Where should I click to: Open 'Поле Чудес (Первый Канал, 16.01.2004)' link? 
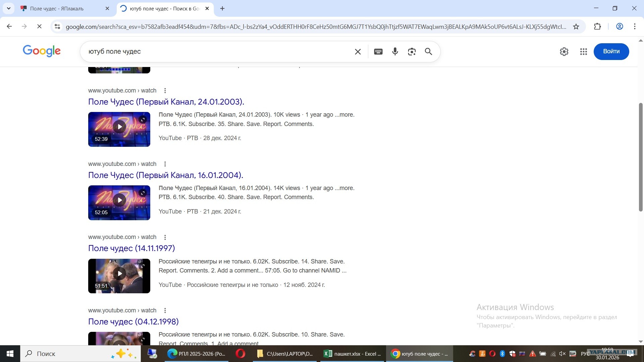pyautogui.click(x=166, y=175)
